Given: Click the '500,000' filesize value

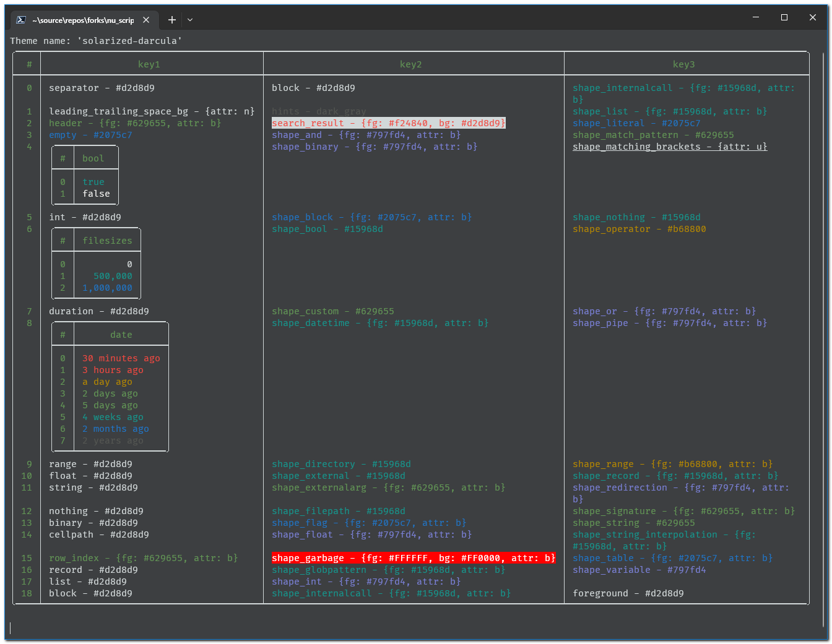Looking at the screenshot, I should click(113, 276).
